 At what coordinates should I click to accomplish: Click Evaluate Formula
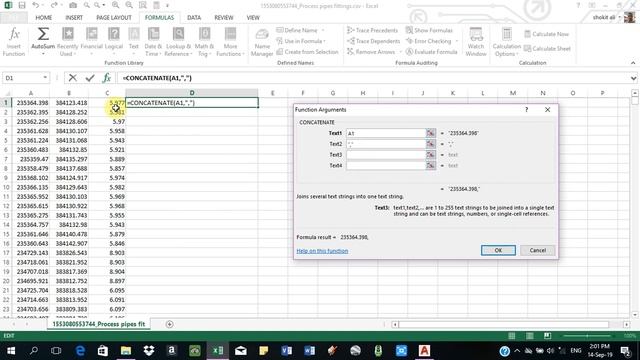[x=431, y=52]
